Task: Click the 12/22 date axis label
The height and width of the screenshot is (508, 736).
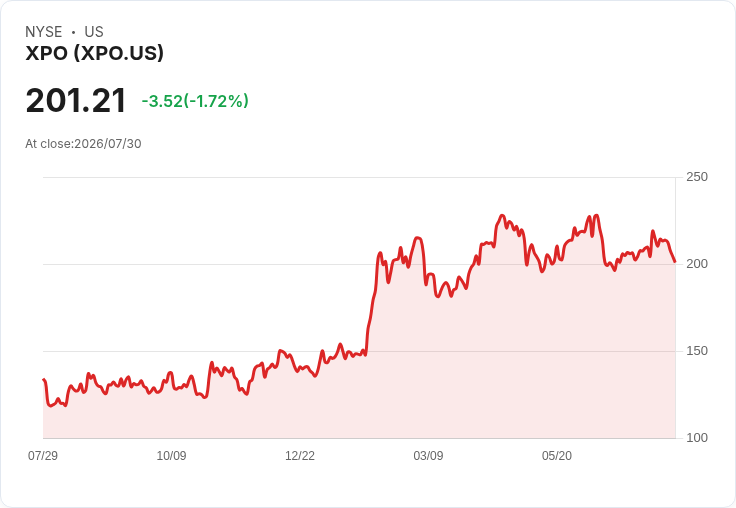Action: 300,455
